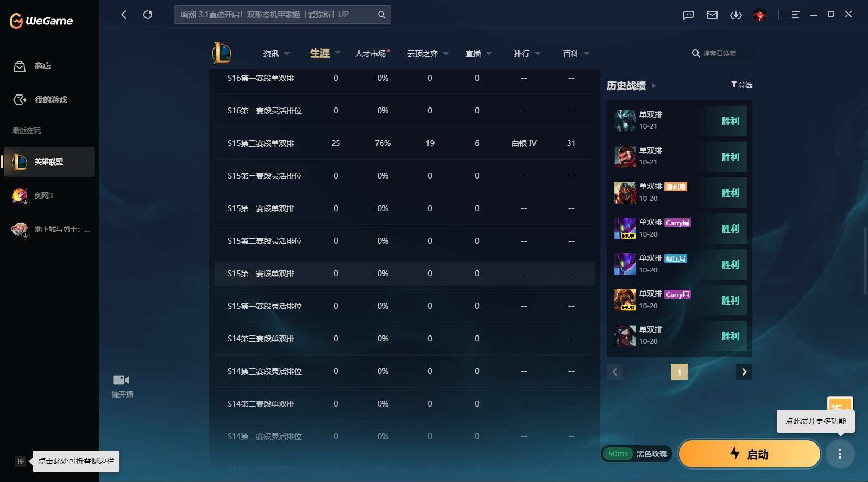Open the download manager icon
Screen dimensions: 868x482
pos(736,15)
